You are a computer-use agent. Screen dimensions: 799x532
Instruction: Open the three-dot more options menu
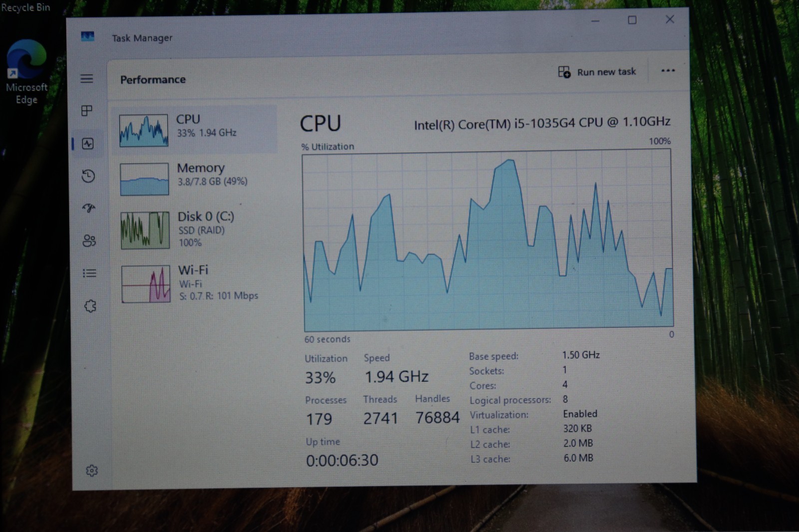[668, 70]
